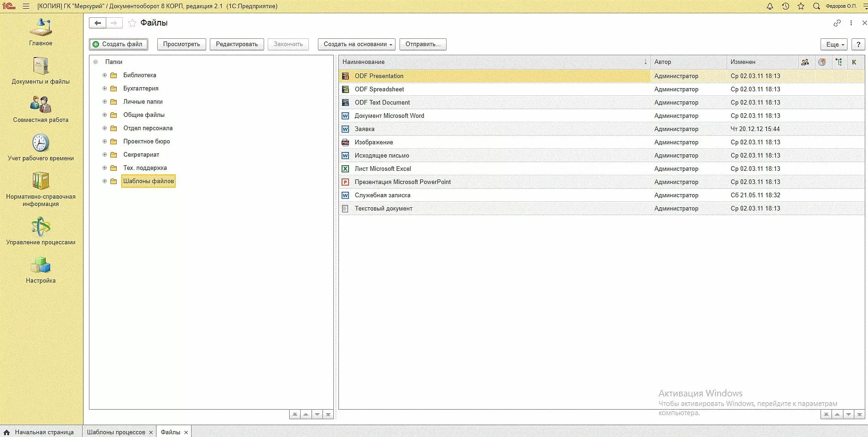Screen dimensions: 868x437
Task: Open favorites star in title bar
Action: tap(801, 6)
